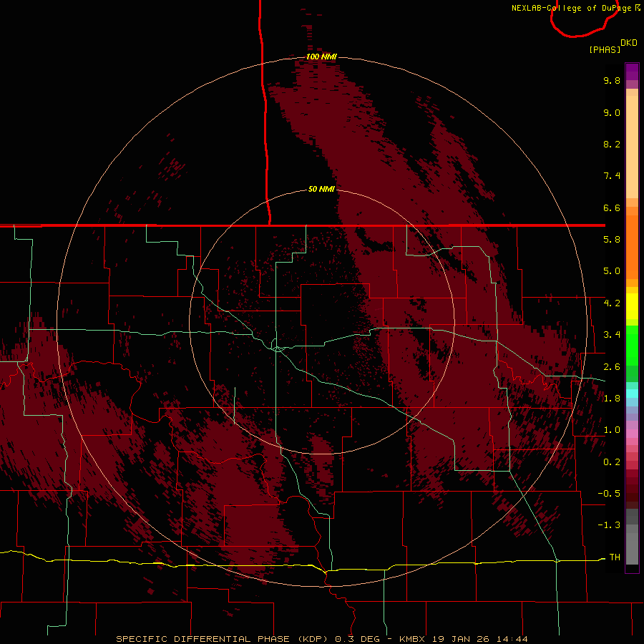The image size is (644, 644).
Task: Click the '19 JAN 26 14:44' timestamp
Action: pos(479,639)
